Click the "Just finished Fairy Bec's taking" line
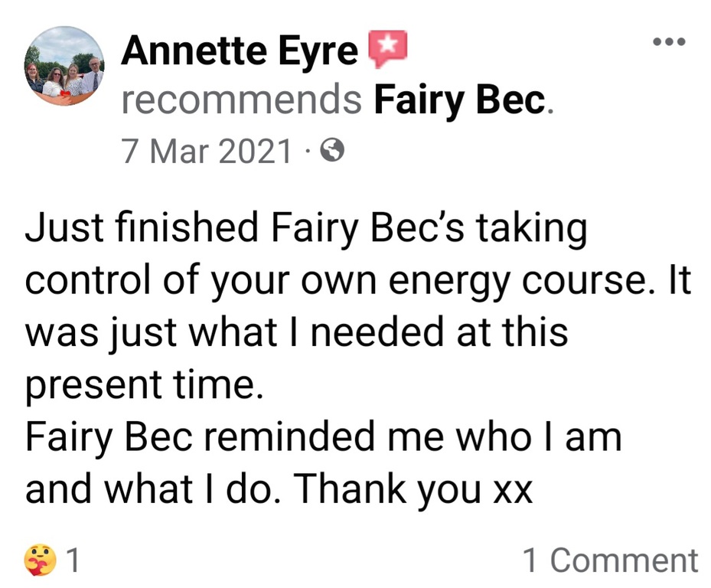The width and height of the screenshot is (711, 588). (x=306, y=230)
